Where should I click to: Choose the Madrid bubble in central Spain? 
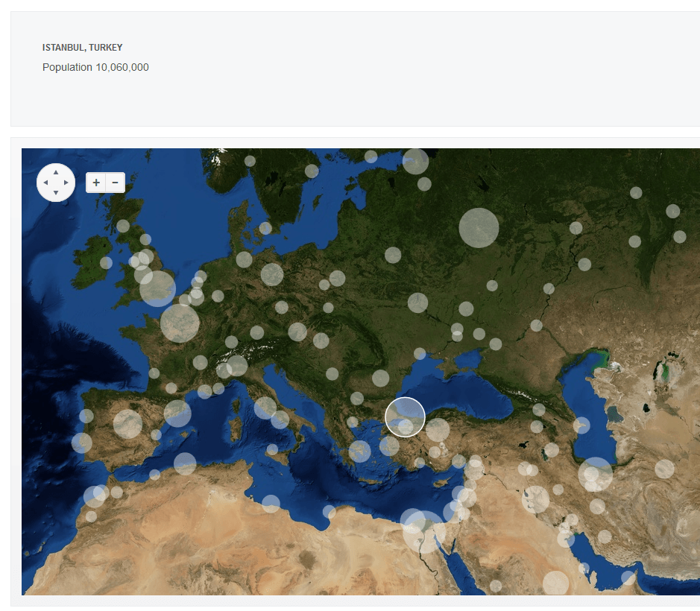pos(127,424)
